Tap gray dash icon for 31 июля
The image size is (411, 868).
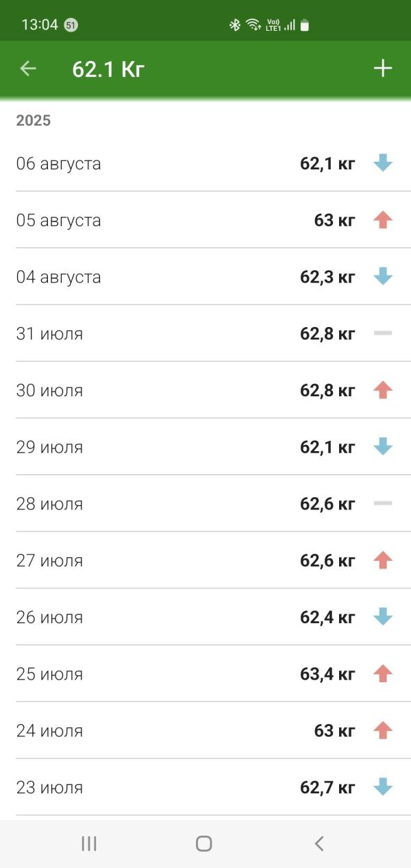(383, 333)
